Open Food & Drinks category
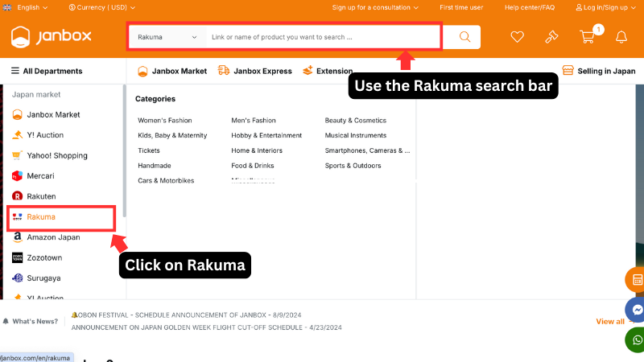This screenshot has width=644, height=362. (253, 166)
